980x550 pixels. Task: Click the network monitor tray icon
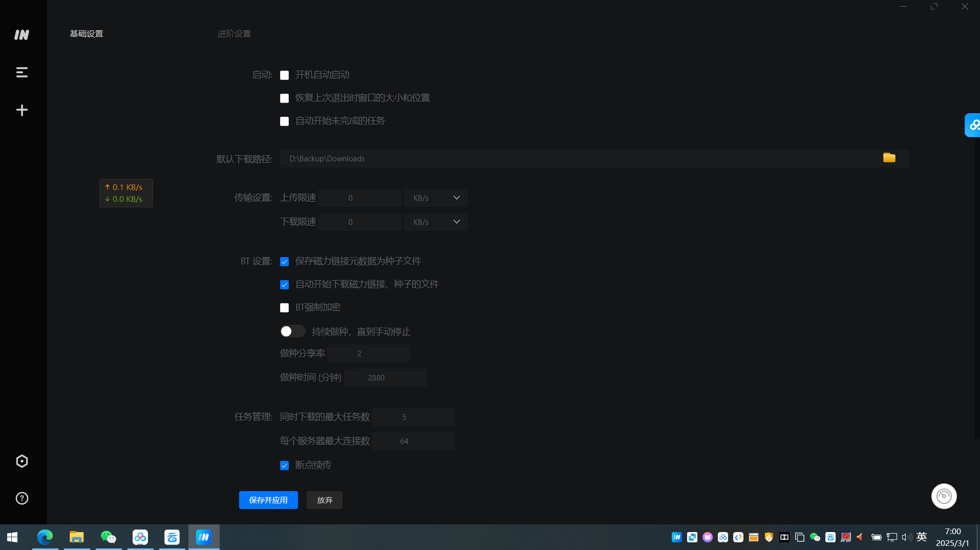pyautogui.click(x=892, y=537)
